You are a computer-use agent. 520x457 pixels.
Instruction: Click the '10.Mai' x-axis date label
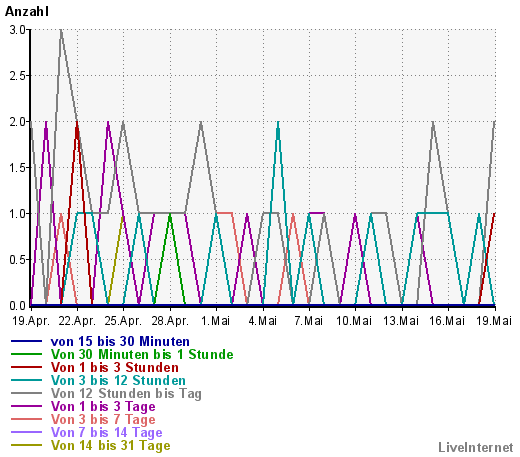[x=354, y=321]
